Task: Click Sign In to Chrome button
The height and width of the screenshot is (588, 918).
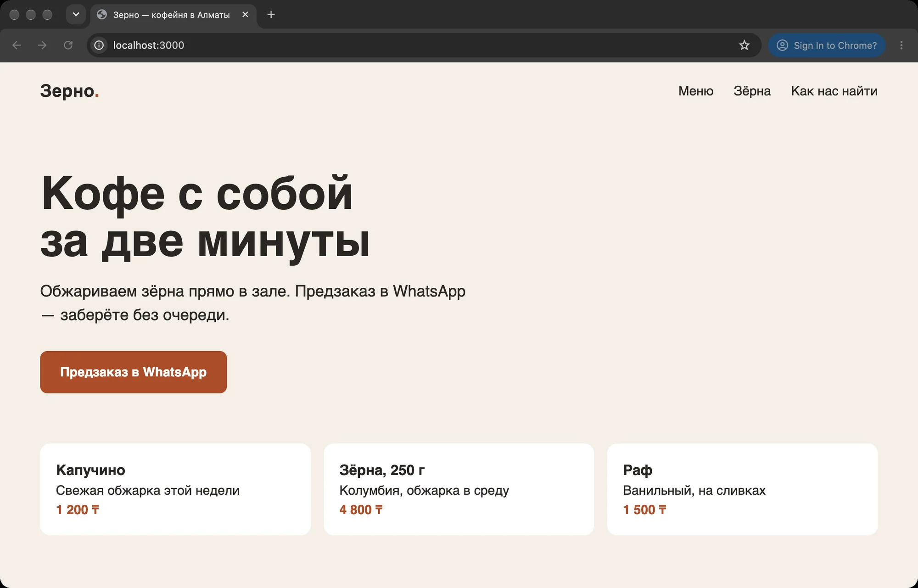Action: click(x=827, y=45)
